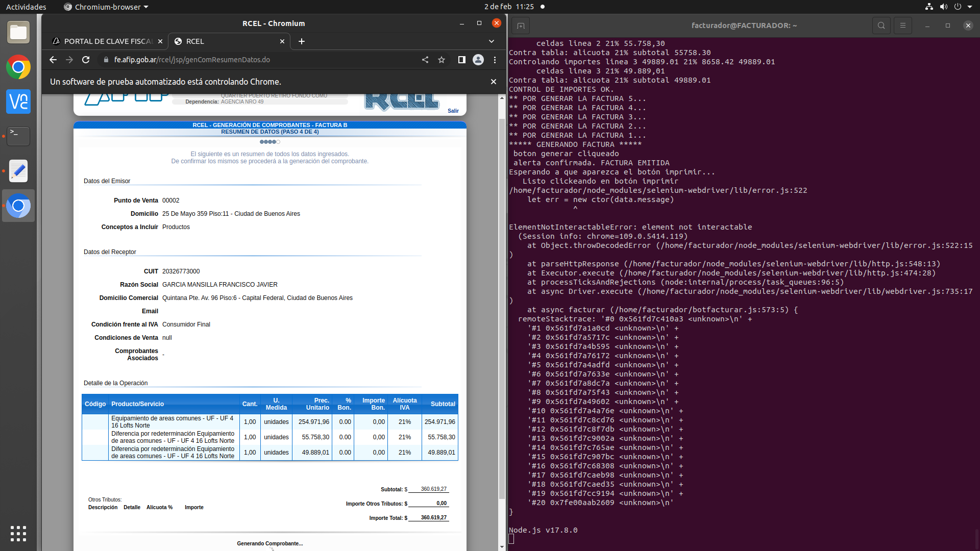Viewport: 980px width, 551px height.
Task: Go back in Chromium browser
Action: [53, 60]
